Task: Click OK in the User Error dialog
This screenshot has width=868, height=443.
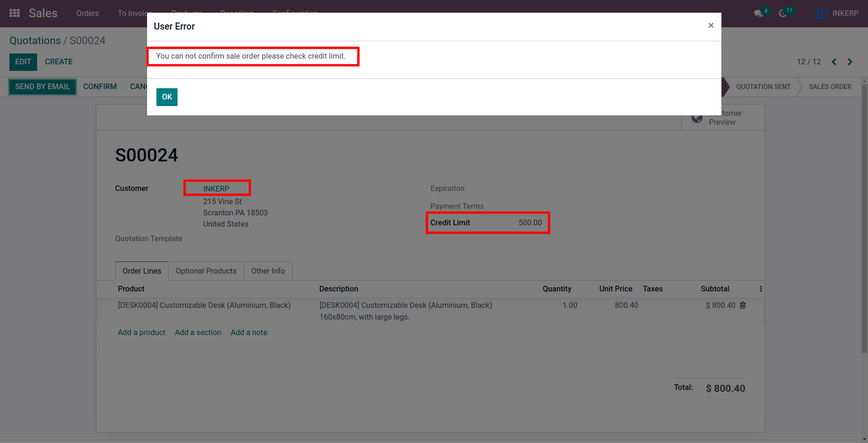Action: click(167, 97)
